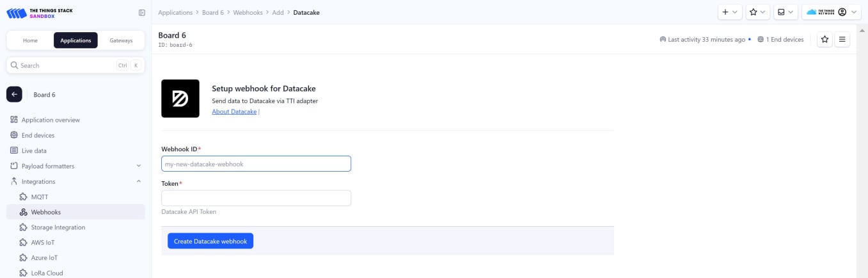This screenshot has height=278, width=868.
Task: Select Webhooks in sidebar
Action: click(x=75, y=212)
